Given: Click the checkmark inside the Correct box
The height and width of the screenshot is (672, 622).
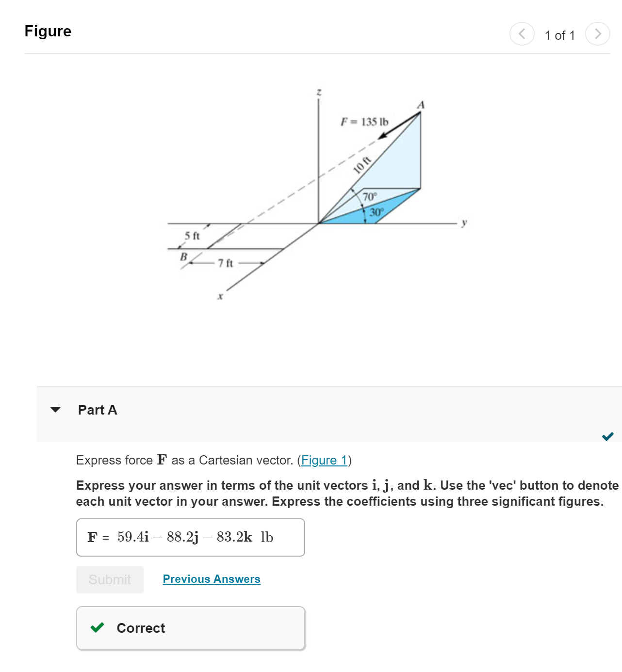Looking at the screenshot, I should (98, 628).
